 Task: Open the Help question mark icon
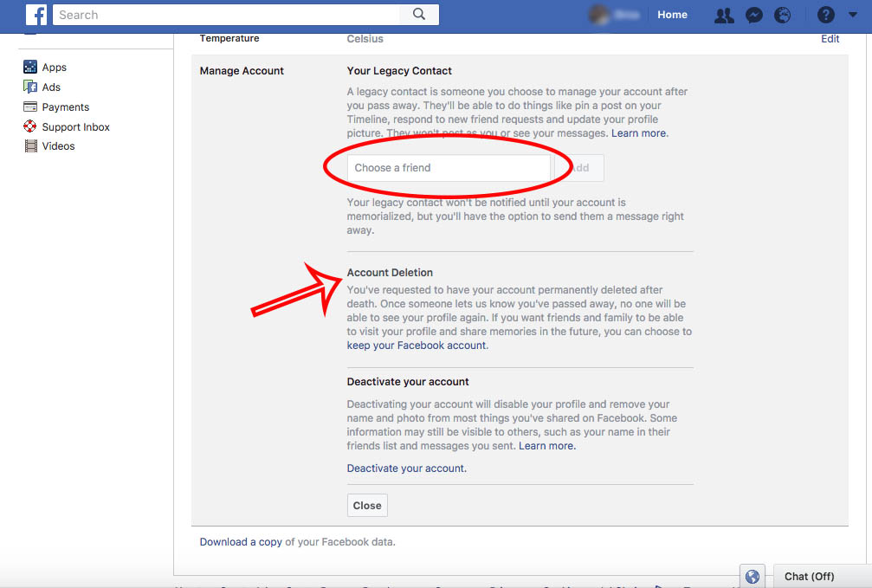point(826,15)
